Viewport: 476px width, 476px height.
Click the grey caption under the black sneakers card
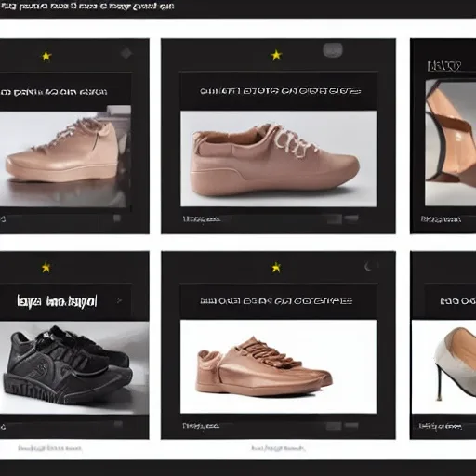pyautogui.click(x=49, y=448)
